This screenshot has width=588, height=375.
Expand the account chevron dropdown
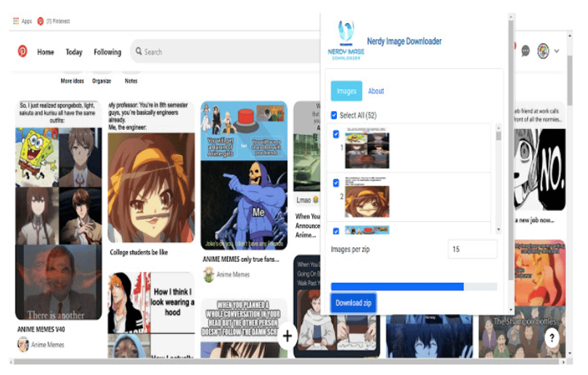click(x=557, y=51)
